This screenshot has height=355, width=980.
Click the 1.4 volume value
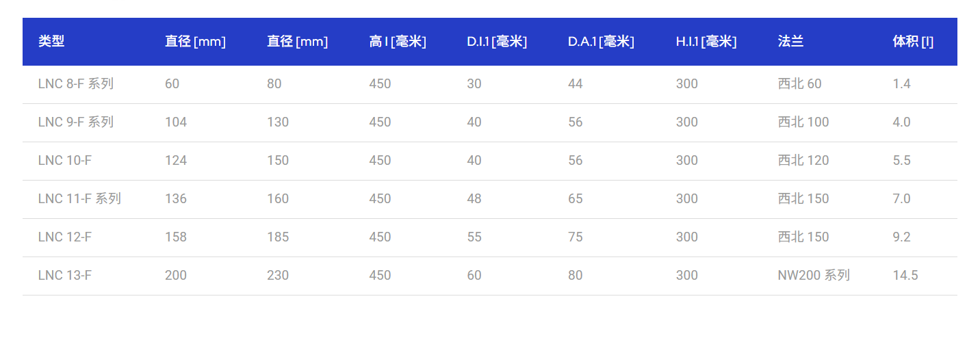coord(902,84)
